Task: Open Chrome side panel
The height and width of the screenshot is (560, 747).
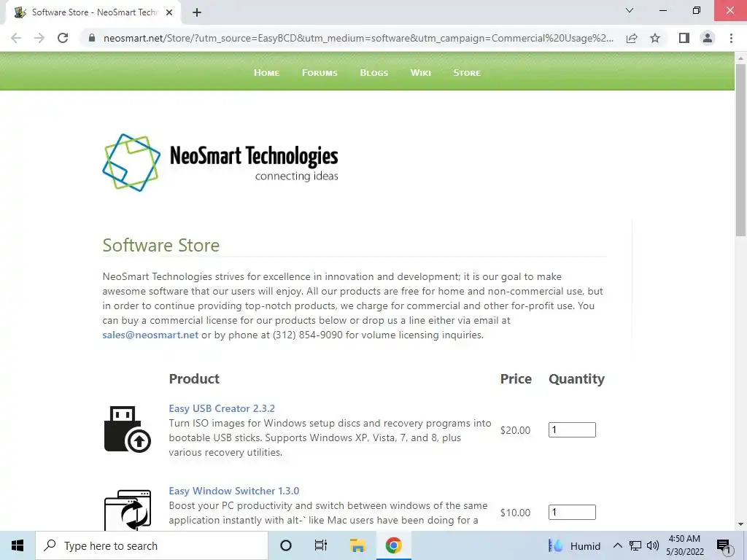Action: tap(684, 38)
